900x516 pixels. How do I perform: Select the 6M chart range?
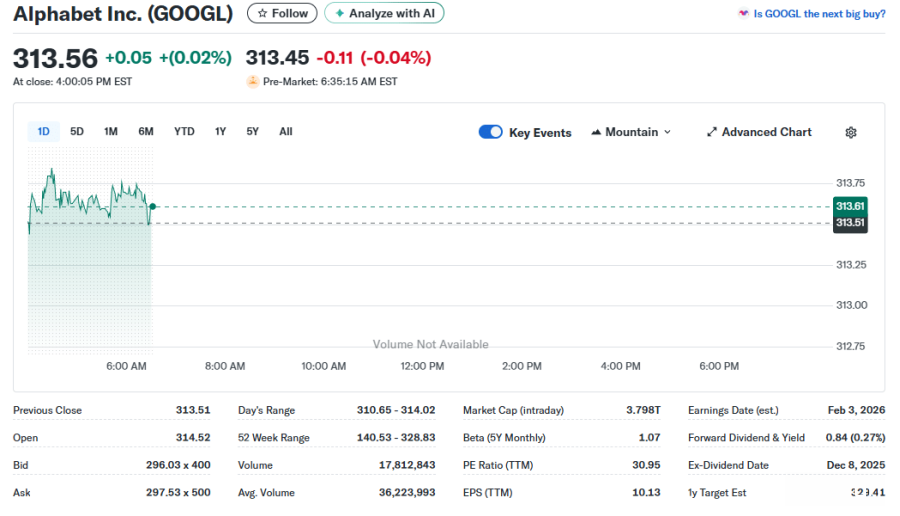tap(146, 132)
